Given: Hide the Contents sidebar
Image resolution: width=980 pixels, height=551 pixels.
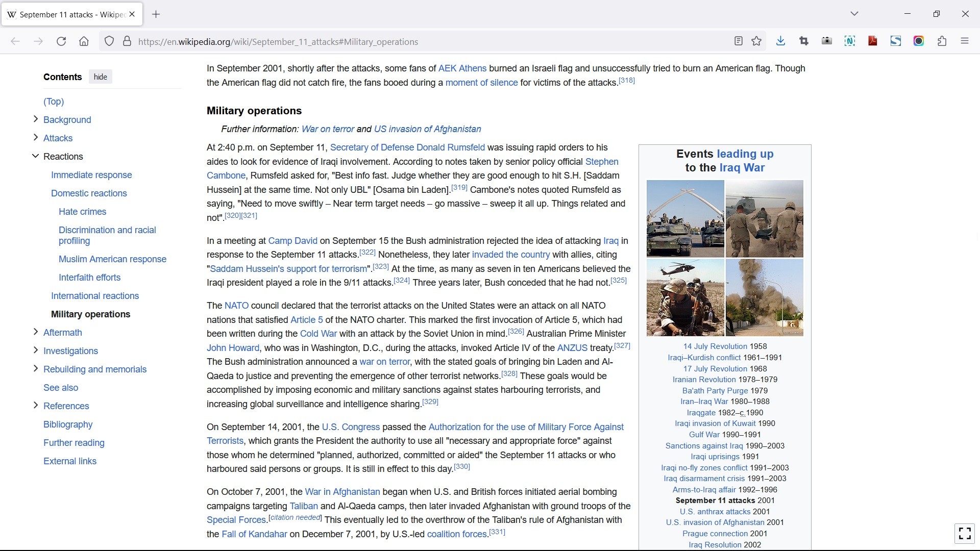Looking at the screenshot, I should click(x=100, y=77).
